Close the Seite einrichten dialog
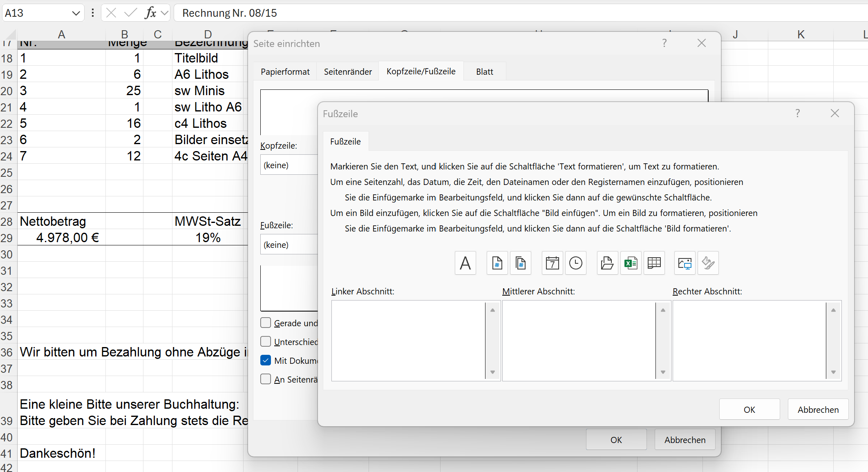The image size is (868, 472). pyautogui.click(x=702, y=43)
